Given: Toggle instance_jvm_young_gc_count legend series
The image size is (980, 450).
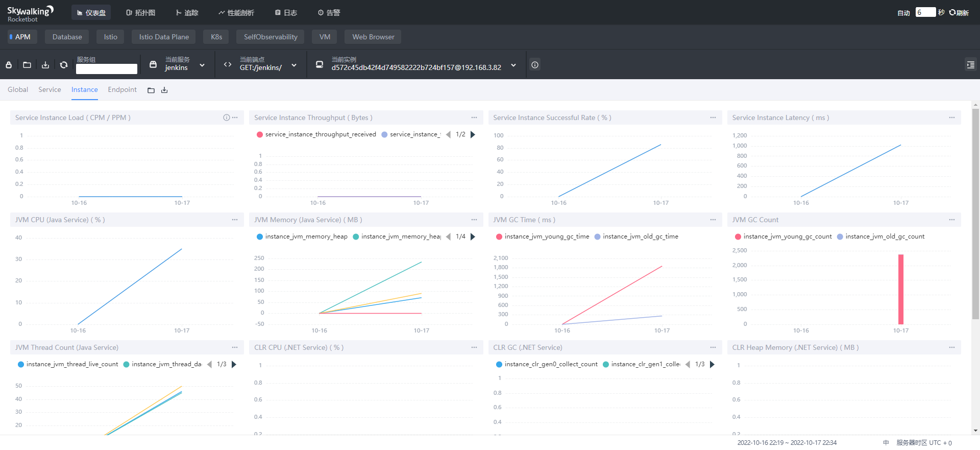Looking at the screenshot, I should pyautogui.click(x=783, y=236).
